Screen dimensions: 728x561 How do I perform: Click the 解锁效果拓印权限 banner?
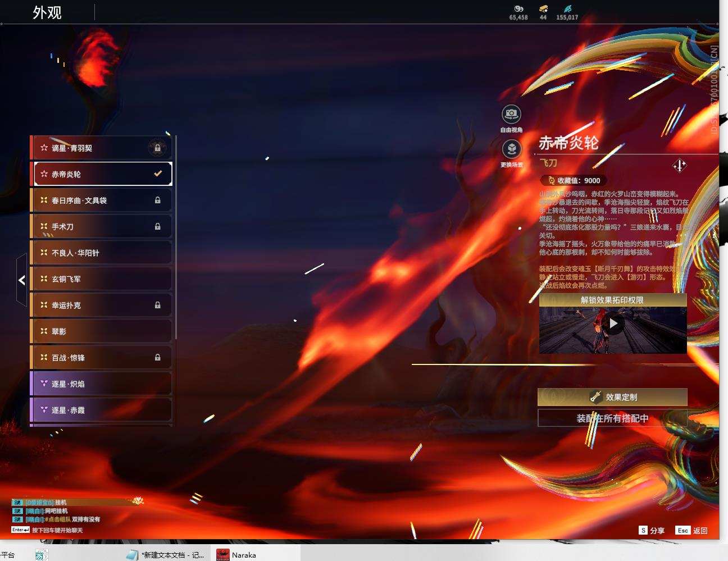point(613,300)
